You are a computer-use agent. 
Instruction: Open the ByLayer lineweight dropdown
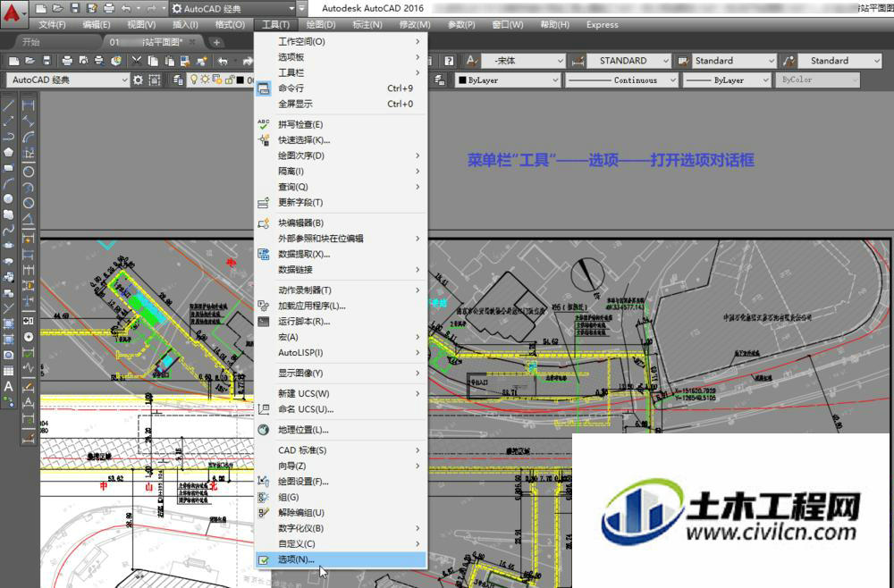[x=766, y=80]
